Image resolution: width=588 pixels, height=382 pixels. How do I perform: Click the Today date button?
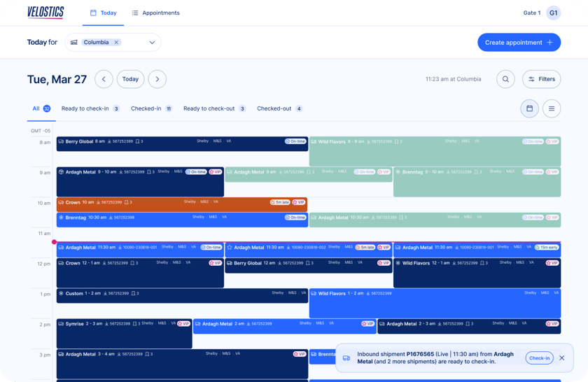[130, 79]
